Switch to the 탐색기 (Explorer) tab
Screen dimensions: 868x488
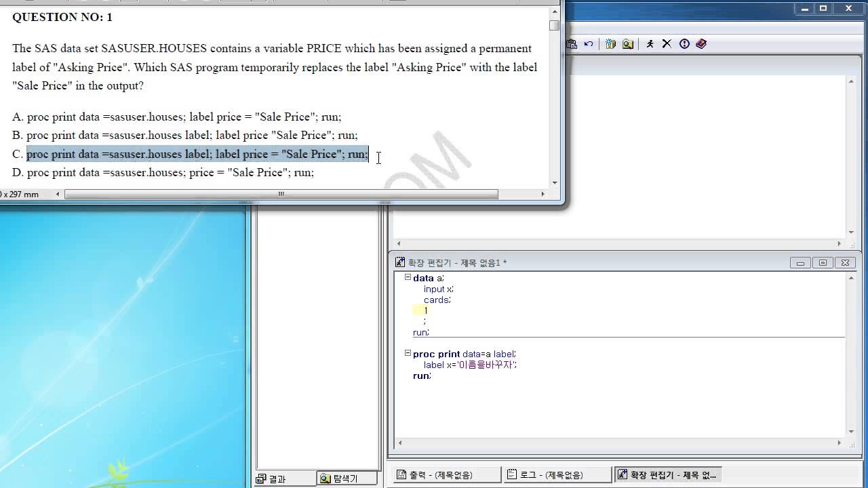pyautogui.click(x=347, y=479)
